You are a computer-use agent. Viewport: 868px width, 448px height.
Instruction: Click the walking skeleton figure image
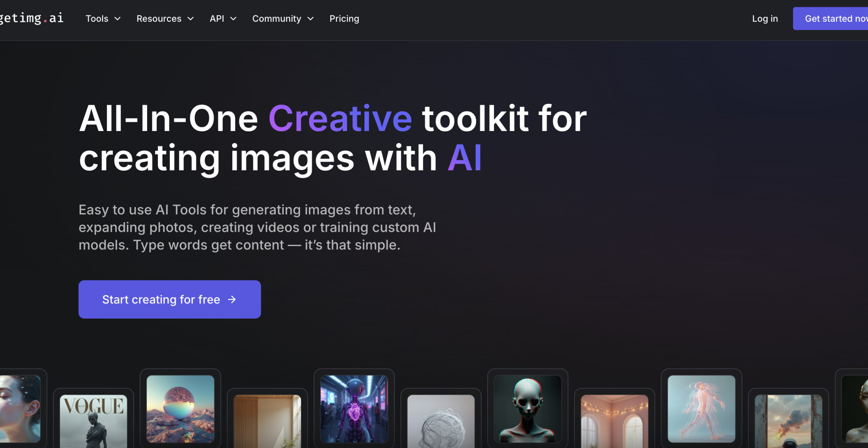point(701,409)
